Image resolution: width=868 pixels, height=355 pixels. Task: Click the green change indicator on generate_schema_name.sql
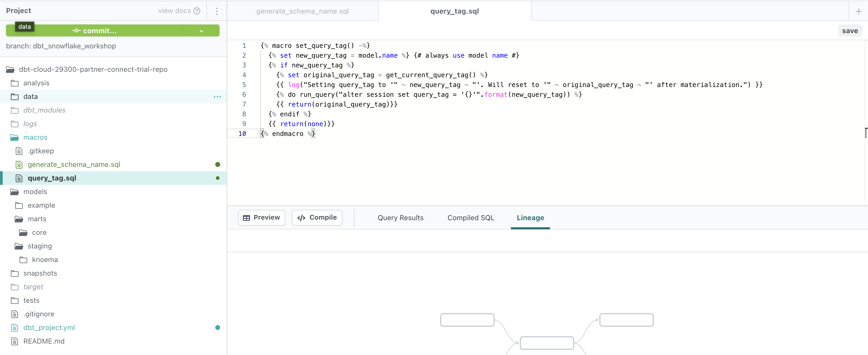pos(217,164)
